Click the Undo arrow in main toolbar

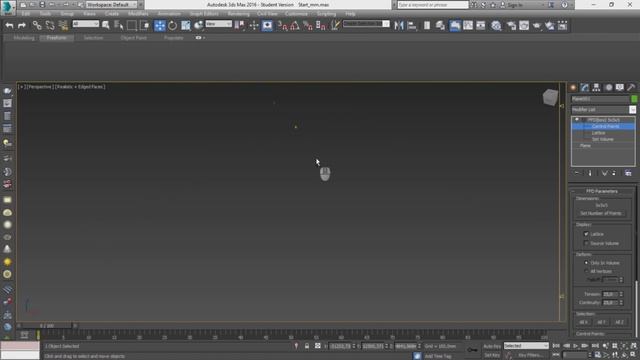(x=9, y=25)
